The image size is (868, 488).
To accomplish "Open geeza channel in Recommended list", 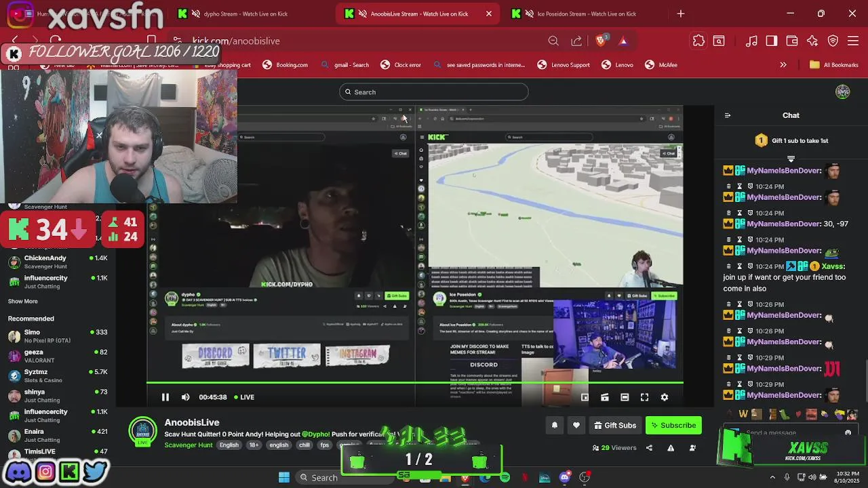I will click(x=58, y=356).
